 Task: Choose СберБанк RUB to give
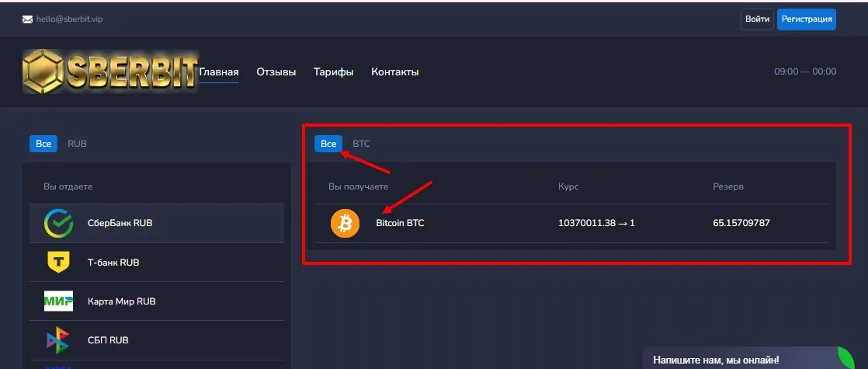(x=157, y=223)
